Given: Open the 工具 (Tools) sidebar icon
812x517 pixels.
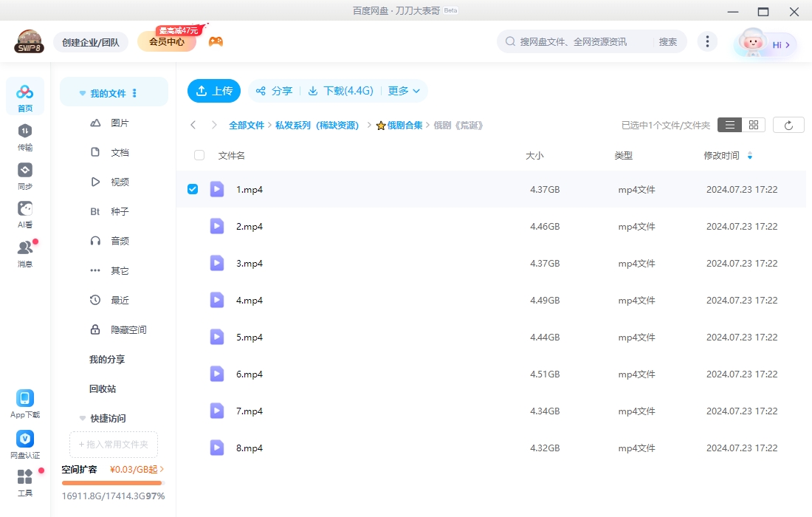Looking at the screenshot, I should (24, 482).
